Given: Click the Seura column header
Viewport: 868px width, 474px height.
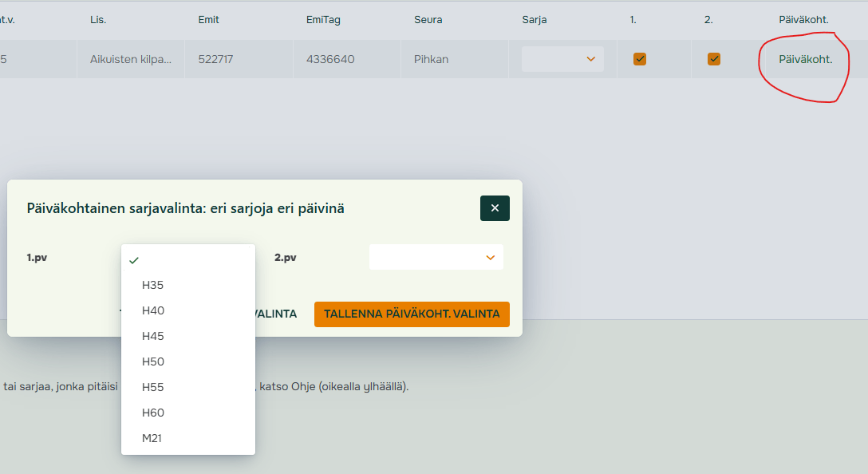Looking at the screenshot, I should [x=428, y=19].
